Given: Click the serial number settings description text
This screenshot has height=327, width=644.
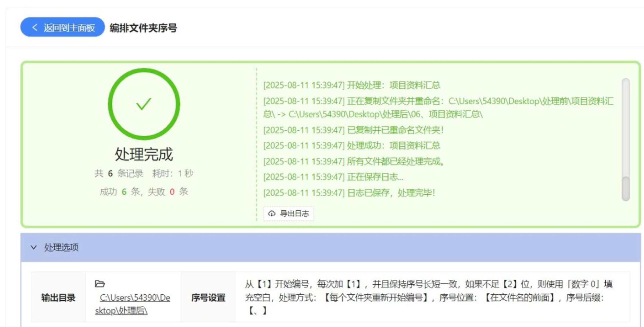Looking at the screenshot, I should [430, 297].
